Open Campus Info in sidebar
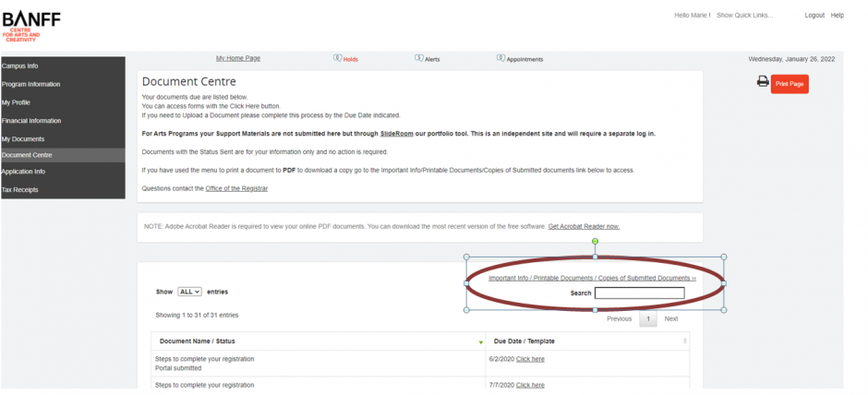 pos(63,66)
